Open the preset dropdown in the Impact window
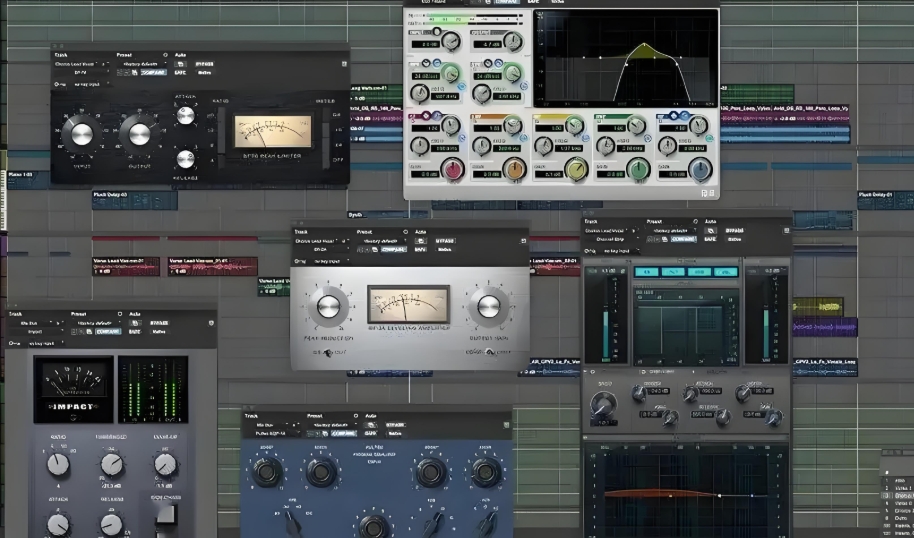914x538 pixels. click(x=98, y=323)
